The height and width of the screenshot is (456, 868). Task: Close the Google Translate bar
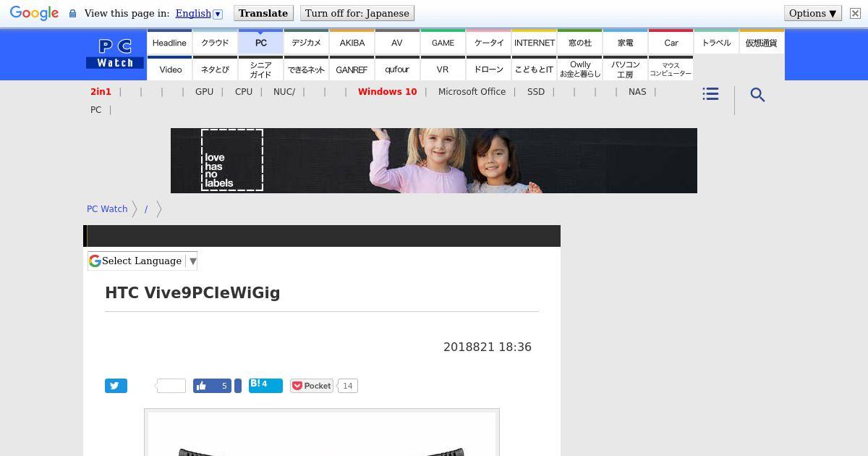pos(855,13)
